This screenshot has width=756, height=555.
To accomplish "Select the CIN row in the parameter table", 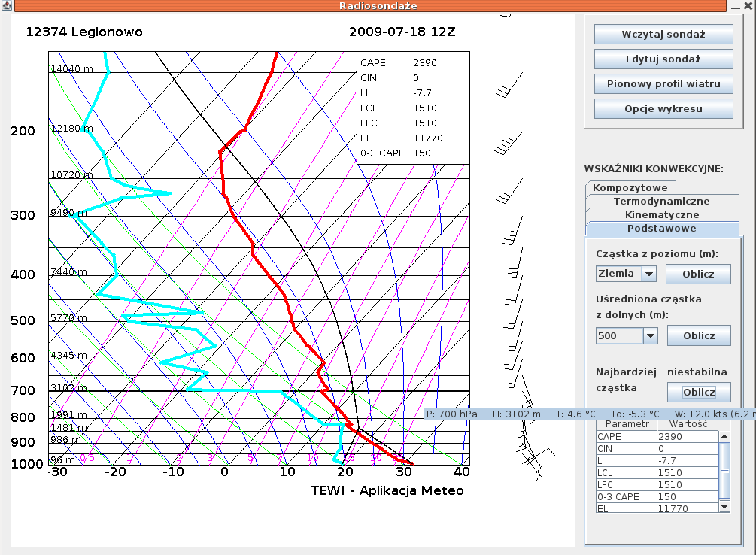I will [657, 448].
